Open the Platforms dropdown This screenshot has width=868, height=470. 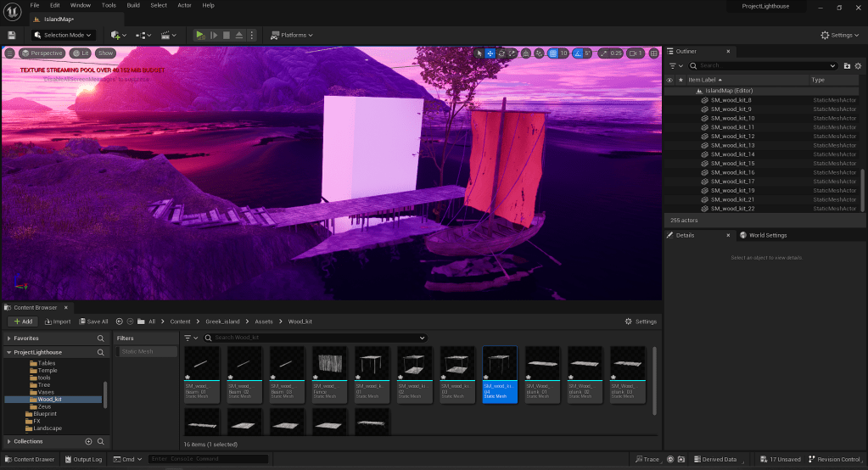point(291,35)
